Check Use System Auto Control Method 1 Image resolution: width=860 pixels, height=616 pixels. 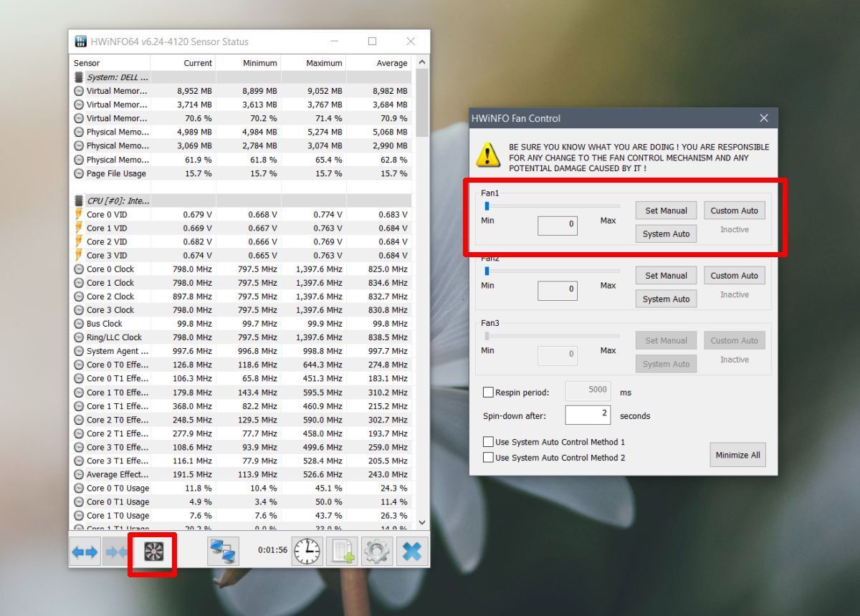coord(489,442)
